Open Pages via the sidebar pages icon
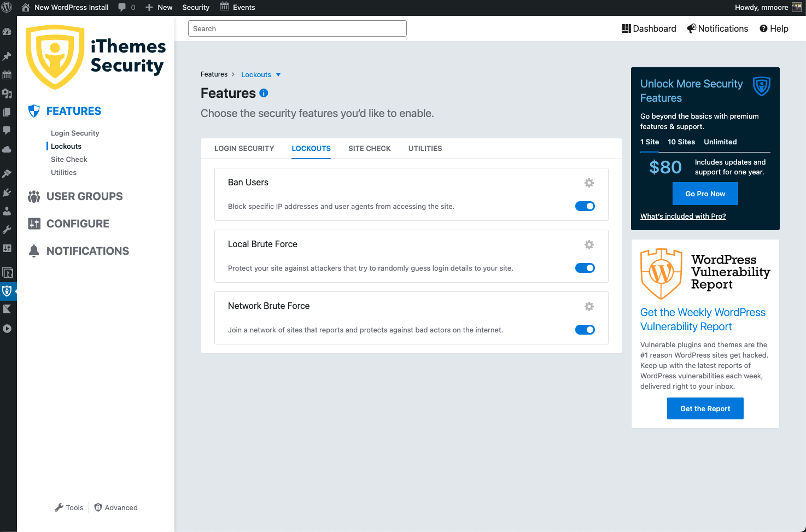Screen dimensions: 806x532 7,112
